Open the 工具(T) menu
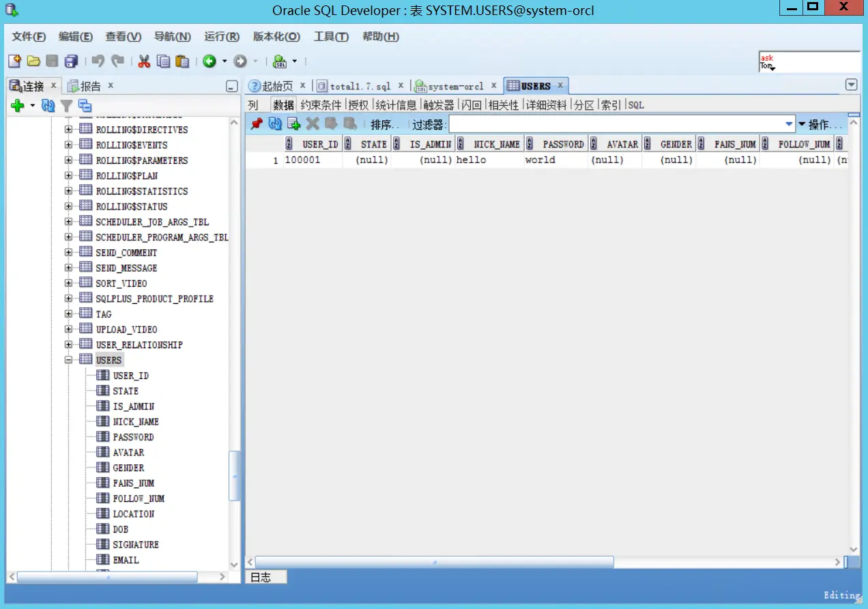This screenshot has width=868, height=609. tap(331, 37)
